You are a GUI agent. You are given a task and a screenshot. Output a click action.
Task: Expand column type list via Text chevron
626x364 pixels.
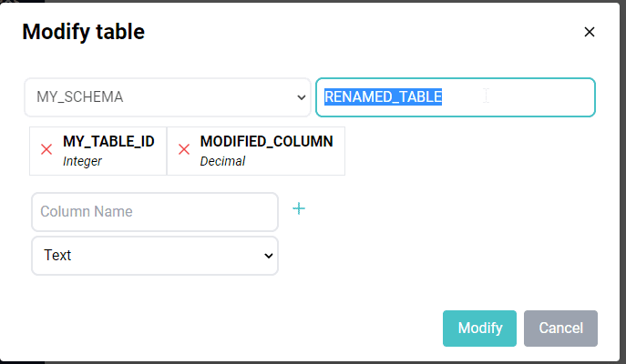click(269, 256)
